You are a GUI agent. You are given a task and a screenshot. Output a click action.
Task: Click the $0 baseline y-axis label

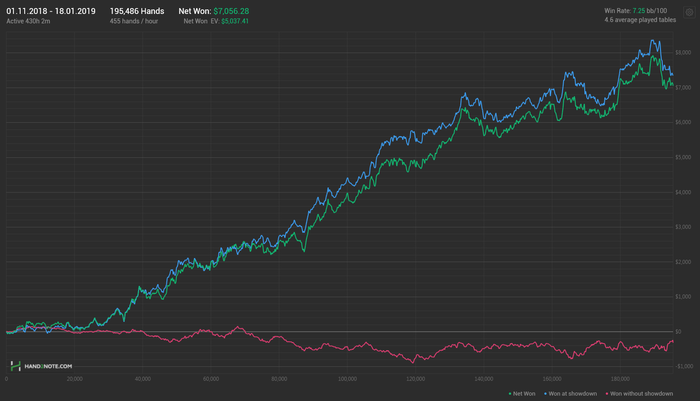[678, 332]
